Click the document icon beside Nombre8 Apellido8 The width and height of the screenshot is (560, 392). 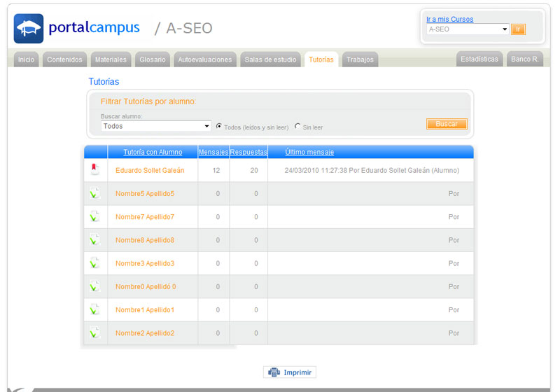(94, 239)
